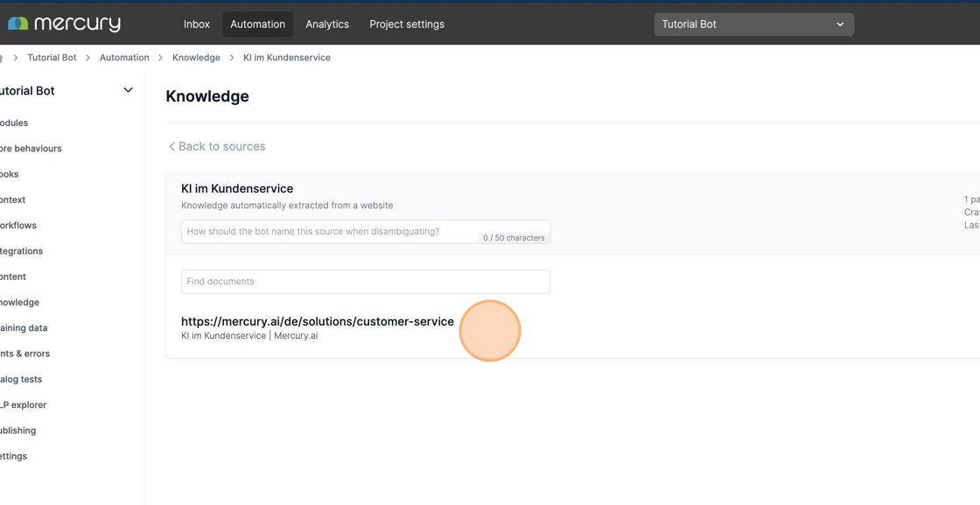
Task: Open Training data in the sidebar
Action: (23, 328)
